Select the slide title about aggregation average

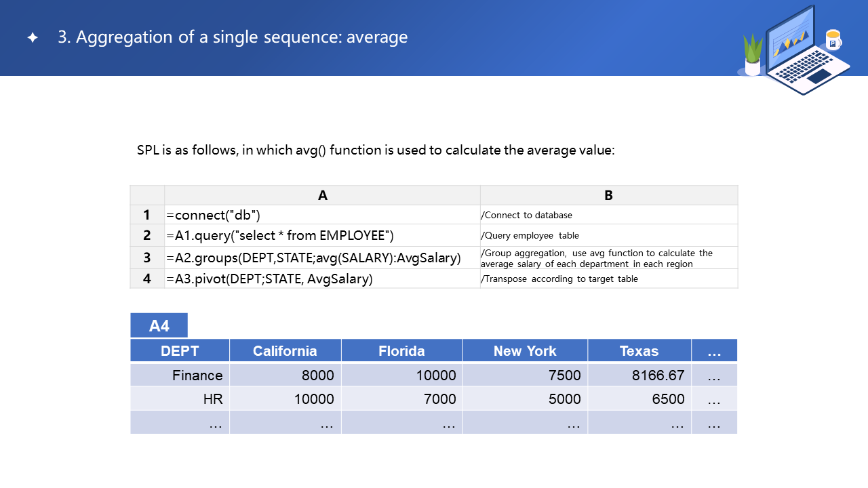point(233,37)
